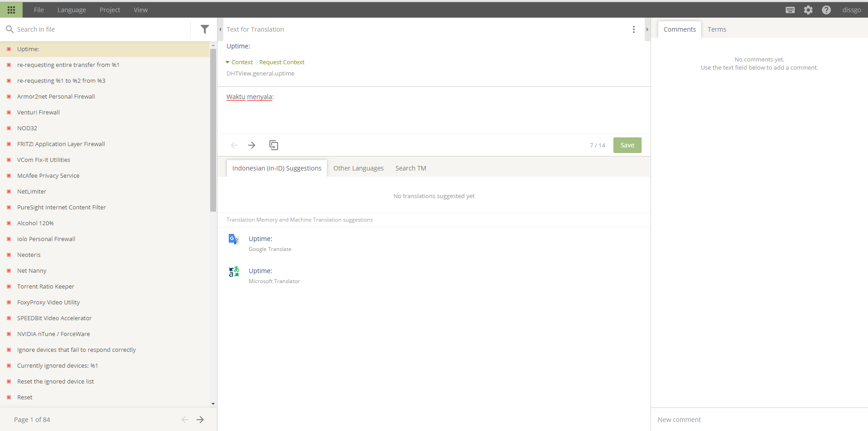The width and height of the screenshot is (868, 431).
Task: Open the View menu
Action: point(141,10)
